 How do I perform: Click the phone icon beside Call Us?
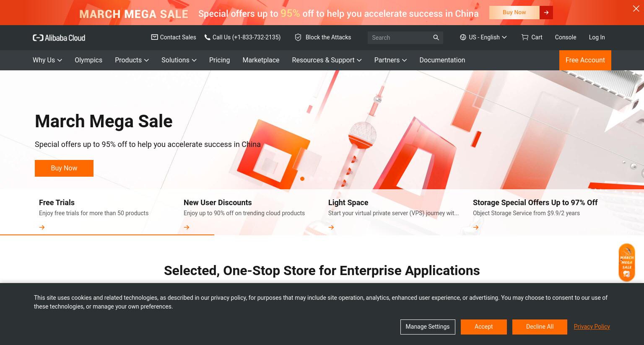click(x=207, y=37)
